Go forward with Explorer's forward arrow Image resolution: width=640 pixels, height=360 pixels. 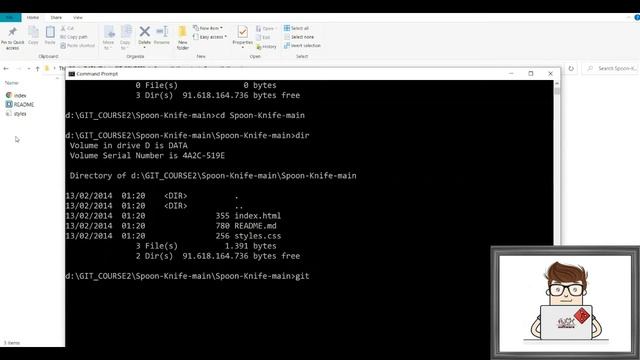pos(18,69)
